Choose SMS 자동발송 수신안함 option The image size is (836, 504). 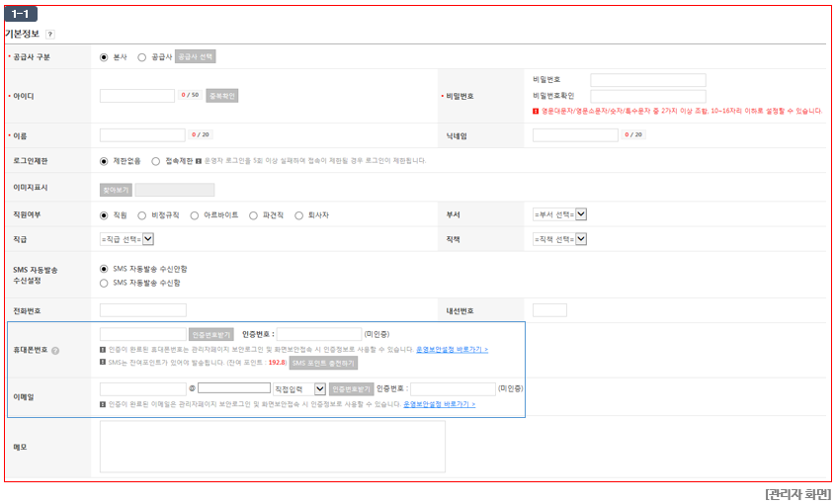point(104,269)
